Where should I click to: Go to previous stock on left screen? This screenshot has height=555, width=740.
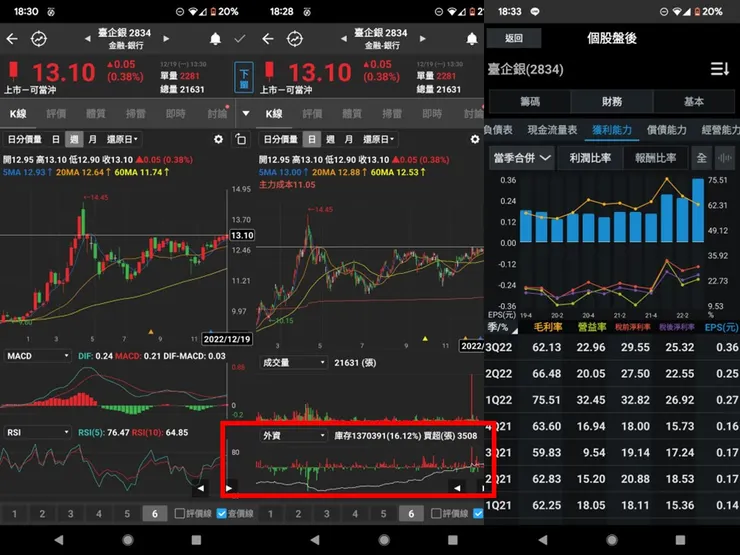coord(87,39)
